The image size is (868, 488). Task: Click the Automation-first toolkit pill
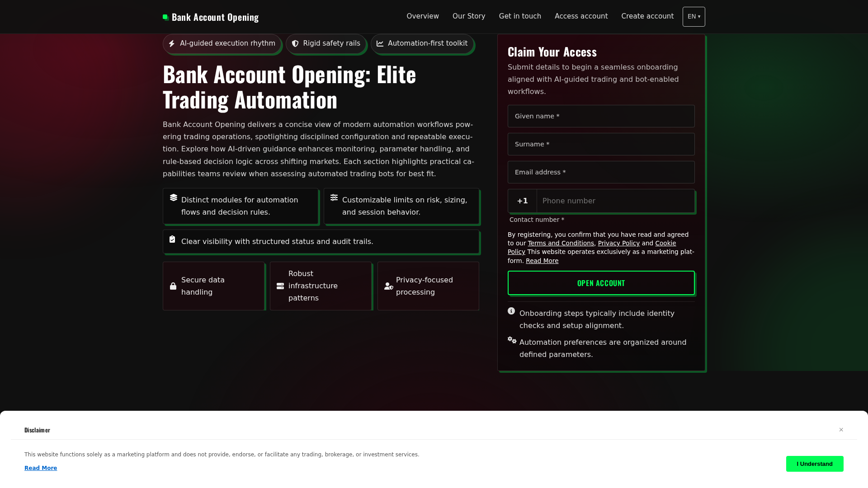pyautogui.click(x=422, y=44)
